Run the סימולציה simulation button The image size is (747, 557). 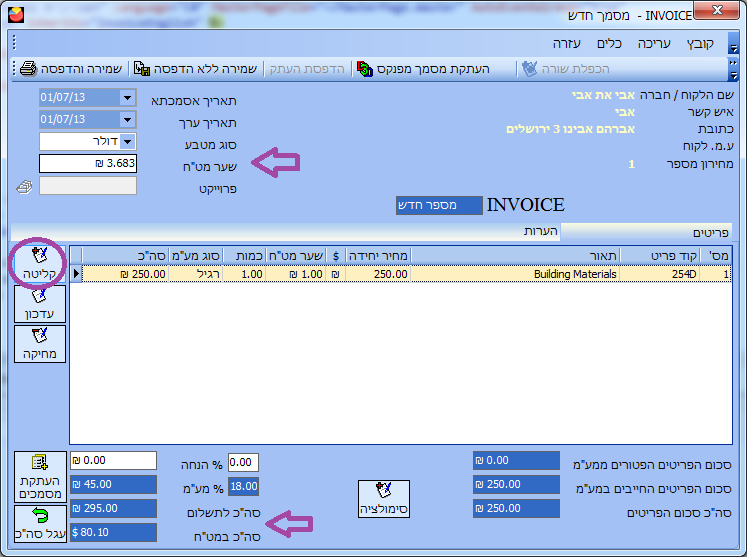(383, 498)
